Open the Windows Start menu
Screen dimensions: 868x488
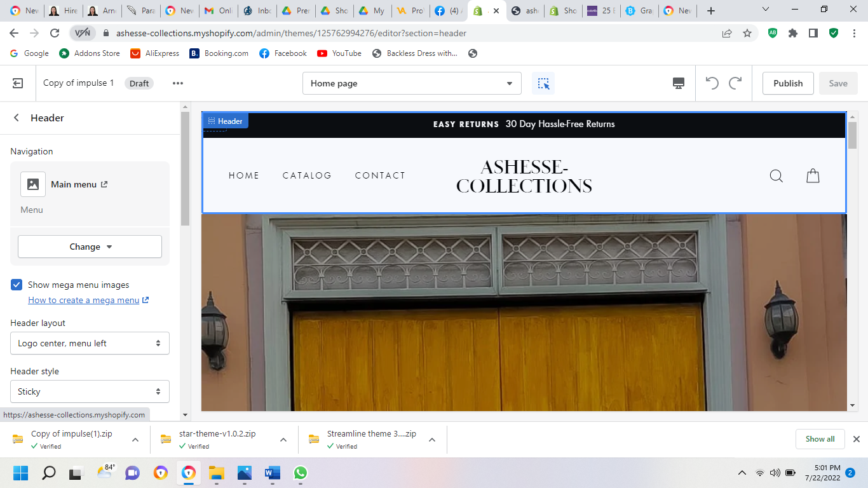21,473
